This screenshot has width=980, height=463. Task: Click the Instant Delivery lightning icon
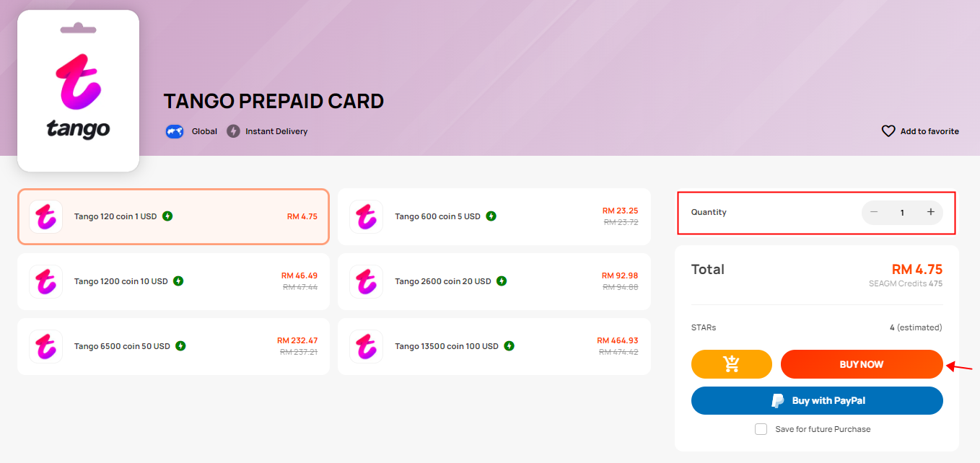click(x=233, y=131)
